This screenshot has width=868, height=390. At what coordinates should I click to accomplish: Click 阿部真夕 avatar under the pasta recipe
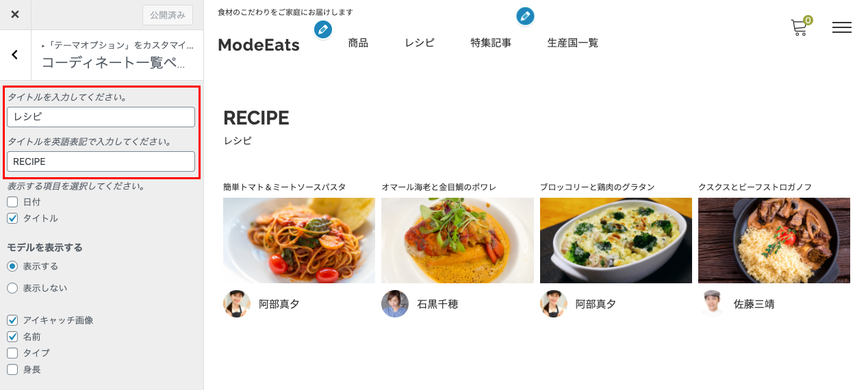point(237,304)
